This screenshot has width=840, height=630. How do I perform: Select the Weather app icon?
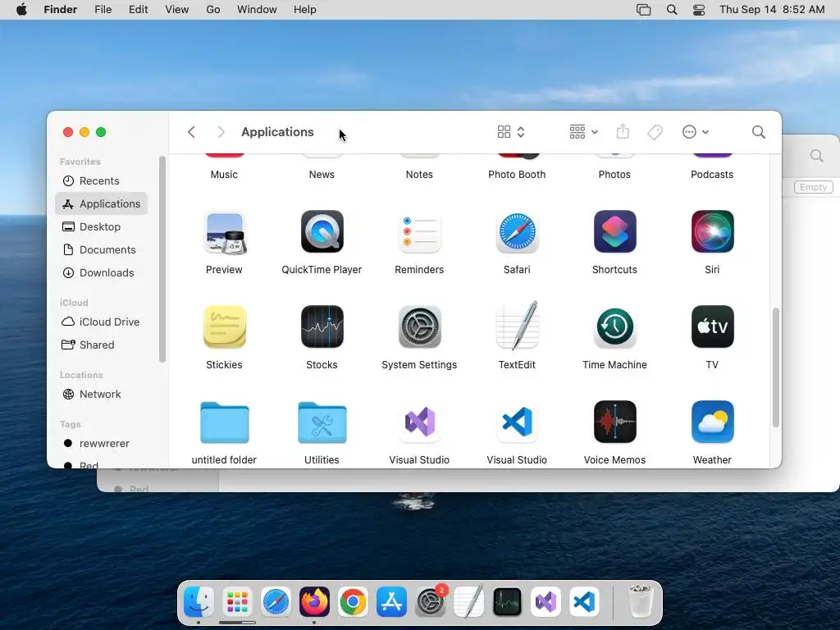tap(712, 422)
